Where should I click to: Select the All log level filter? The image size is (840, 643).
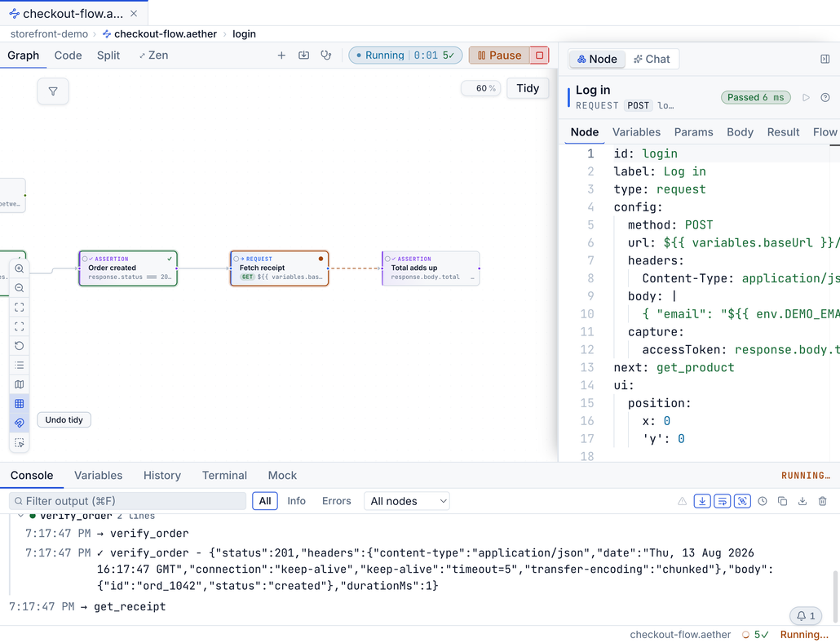pyautogui.click(x=265, y=501)
